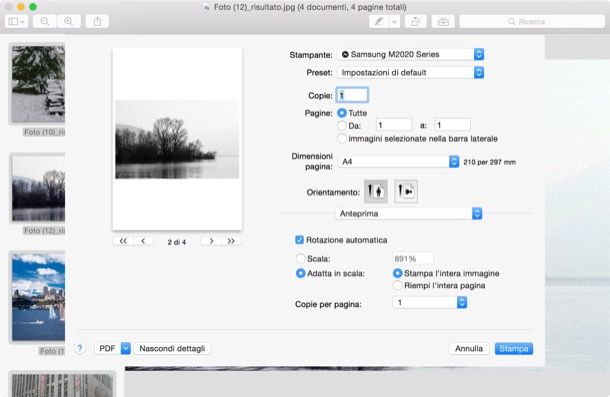Image resolution: width=610 pixels, height=397 pixels.
Task: Select the Tutte pages radio button
Action: click(342, 113)
